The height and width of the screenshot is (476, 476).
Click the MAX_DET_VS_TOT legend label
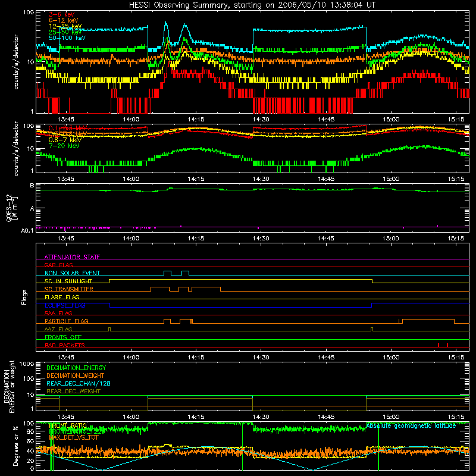73,437
